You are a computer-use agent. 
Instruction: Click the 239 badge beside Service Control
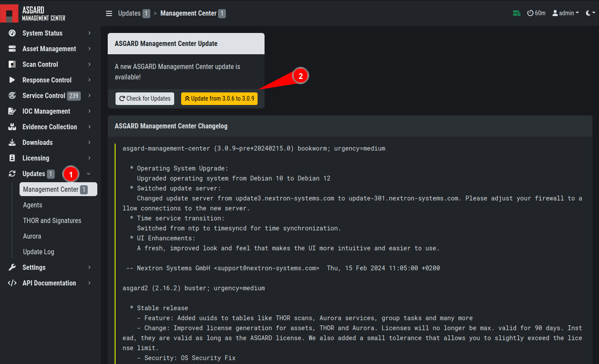tap(73, 95)
